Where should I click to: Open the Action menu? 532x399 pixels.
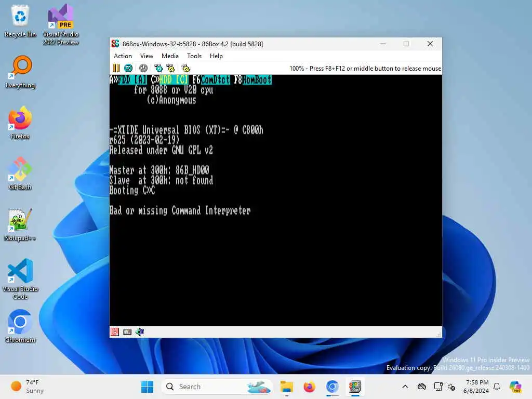pyautogui.click(x=123, y=56)
